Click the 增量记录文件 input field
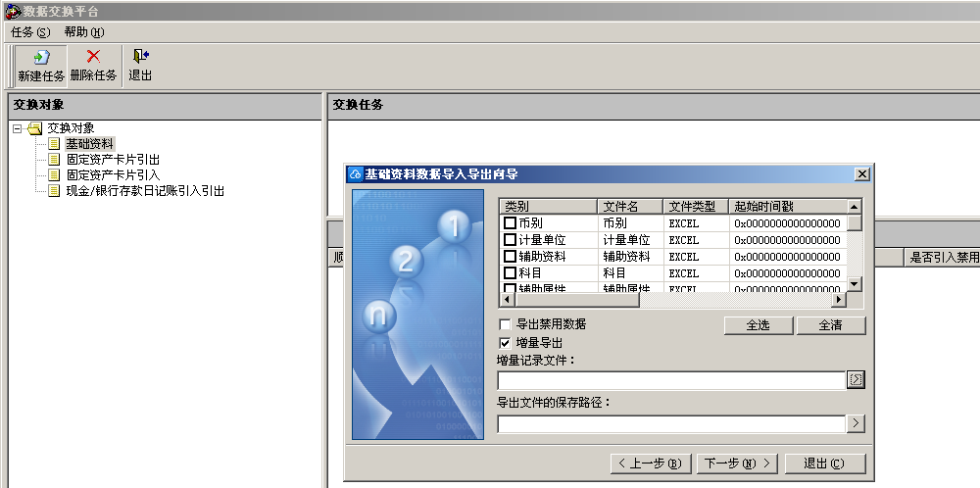 (x=671, y=380)
